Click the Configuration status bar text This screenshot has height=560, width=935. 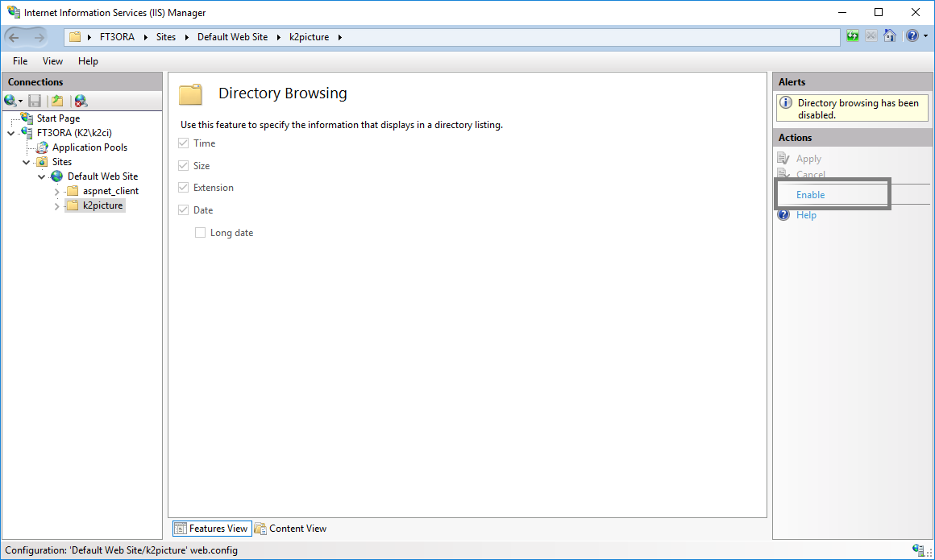click(121, 550)
